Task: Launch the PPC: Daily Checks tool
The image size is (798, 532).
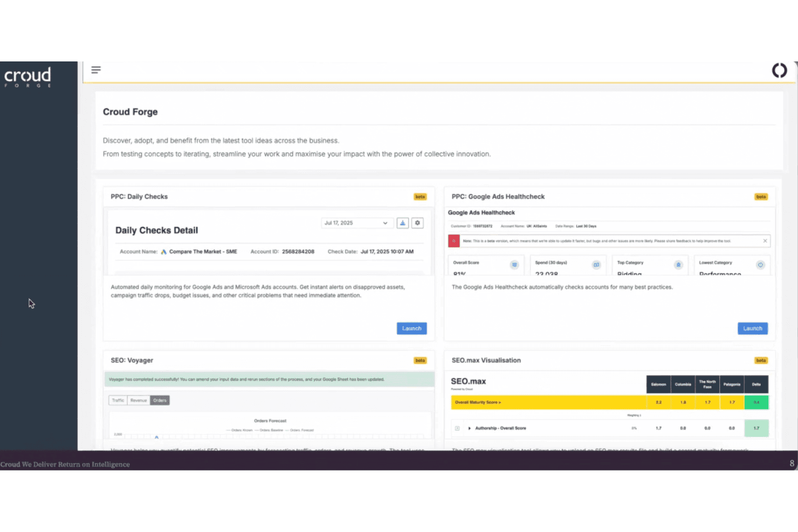Action: click(412, 328)
